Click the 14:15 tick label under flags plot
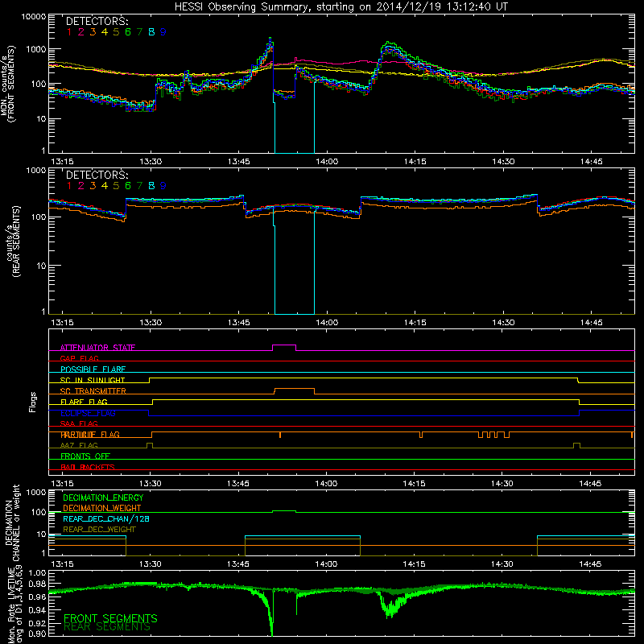Viewport: 644px width, 644px height. [x=414, y=484]
